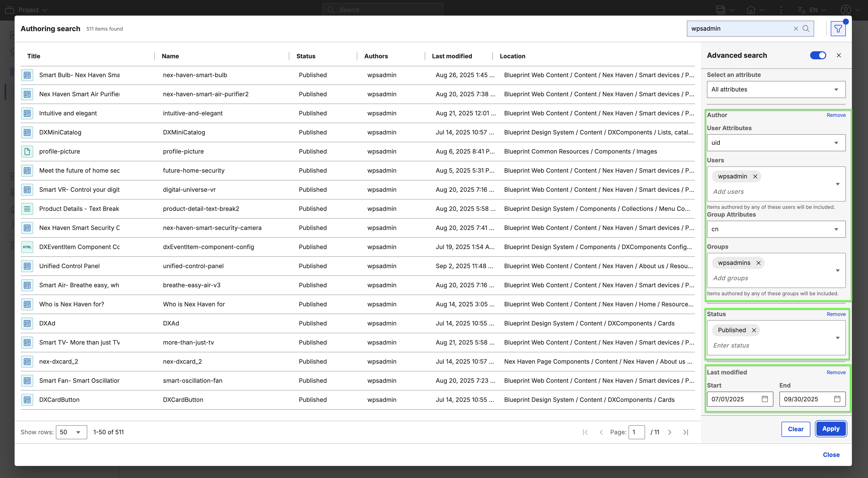Go to next results page
The image size is (868, 478).
669,432
